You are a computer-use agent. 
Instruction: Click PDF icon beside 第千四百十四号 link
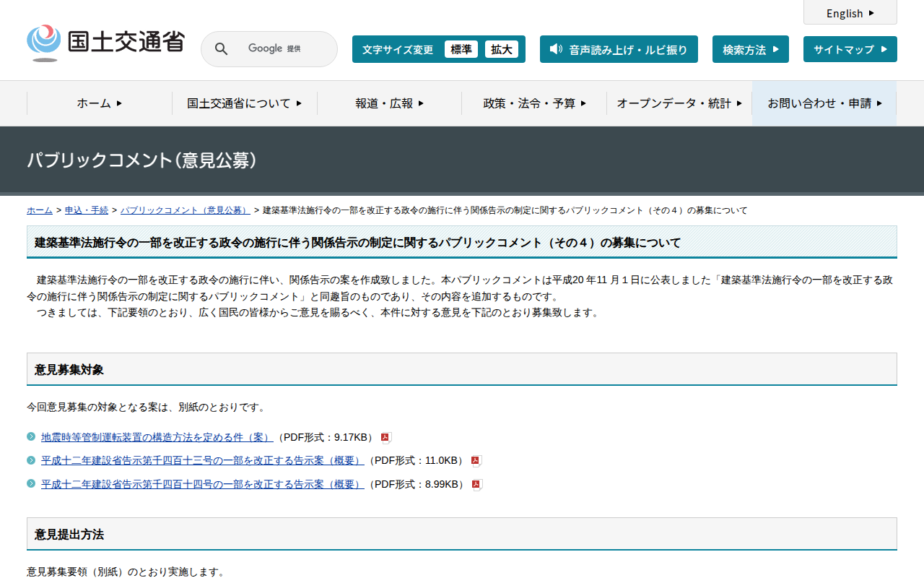(x=476, y=485)
